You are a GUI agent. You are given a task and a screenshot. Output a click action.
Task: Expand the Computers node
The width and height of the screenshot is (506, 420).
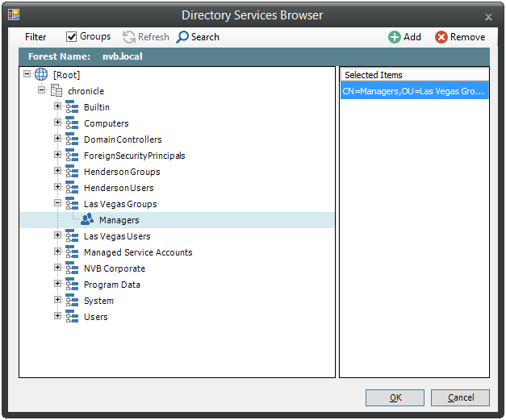pyautogui.click(x=57, y=123)
